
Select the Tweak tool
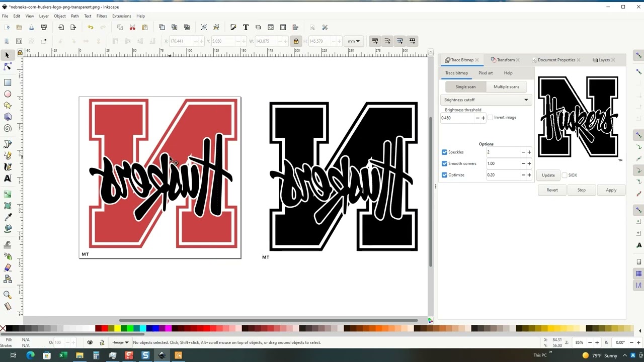pyautogui.click(x=8, y=245)
